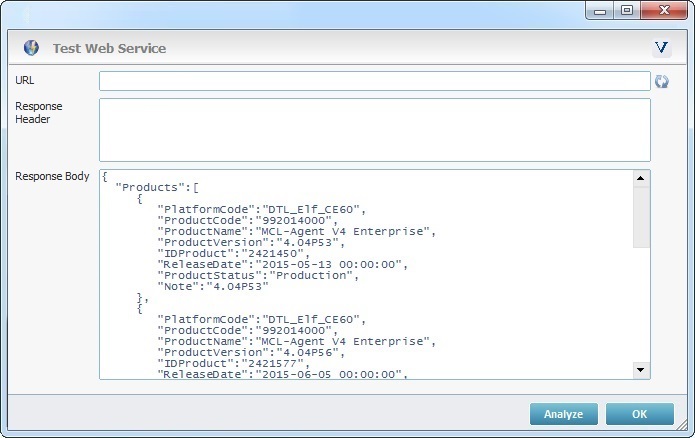The width and height of the screenshot is (695, 438).
Task: Click the Analyze button
Action: tap(564, 414)
